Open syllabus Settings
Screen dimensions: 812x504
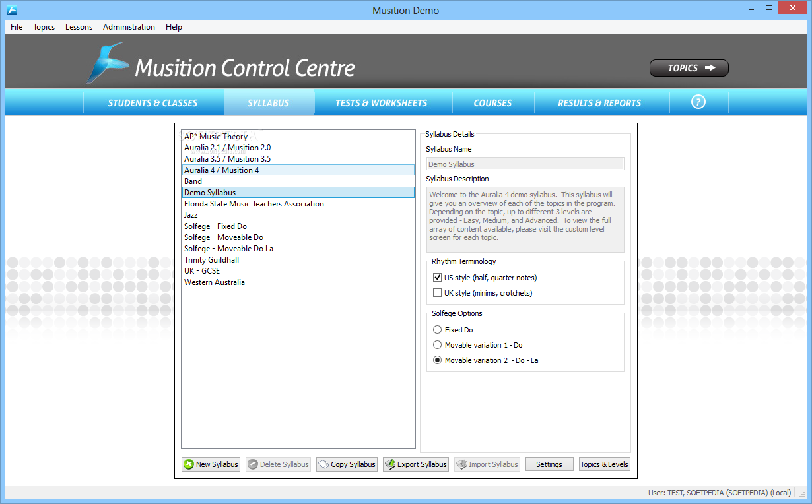pyautogui.click(x=549, y=464)
